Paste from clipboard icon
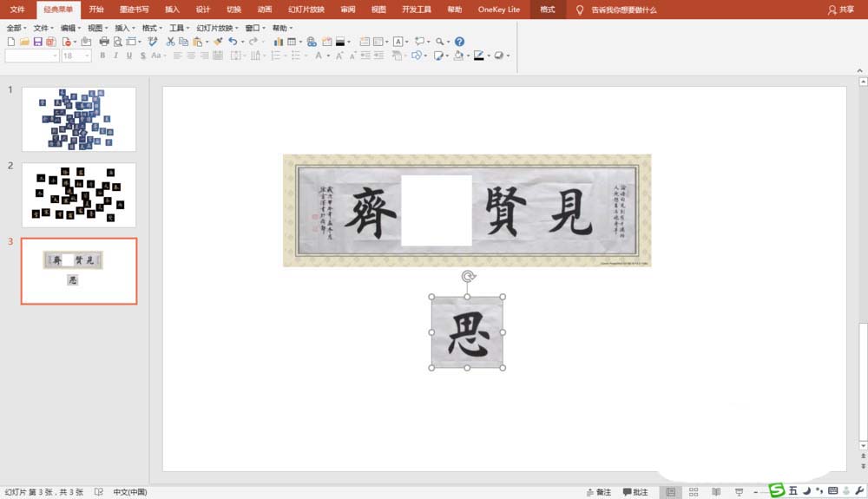This screenshot has width=868, height=499. click(197, 42)
